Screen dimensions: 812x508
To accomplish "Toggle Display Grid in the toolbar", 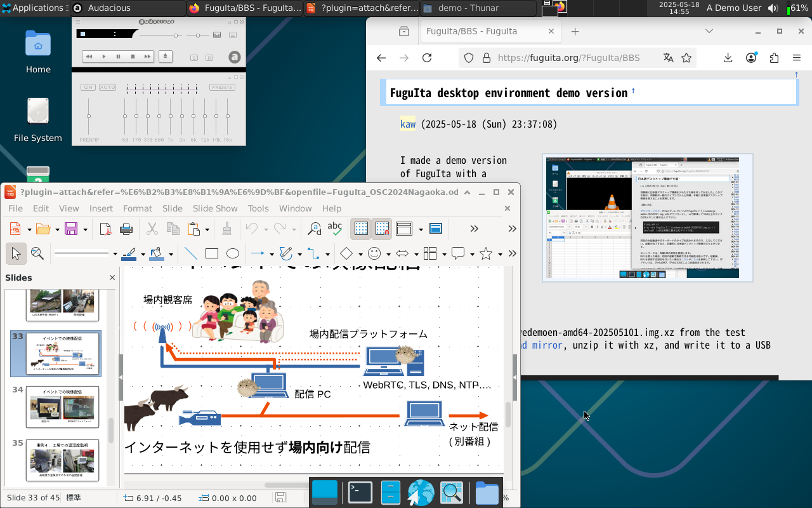I will 361,229.
